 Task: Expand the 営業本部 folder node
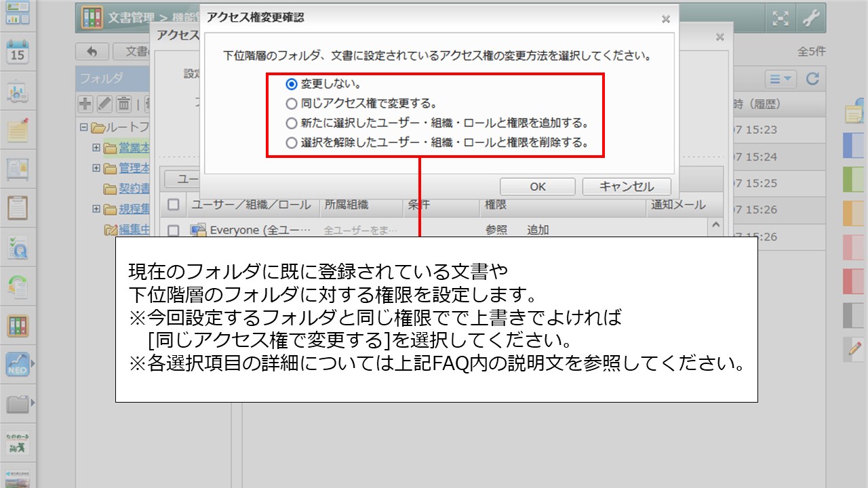(x=96, y=148)
